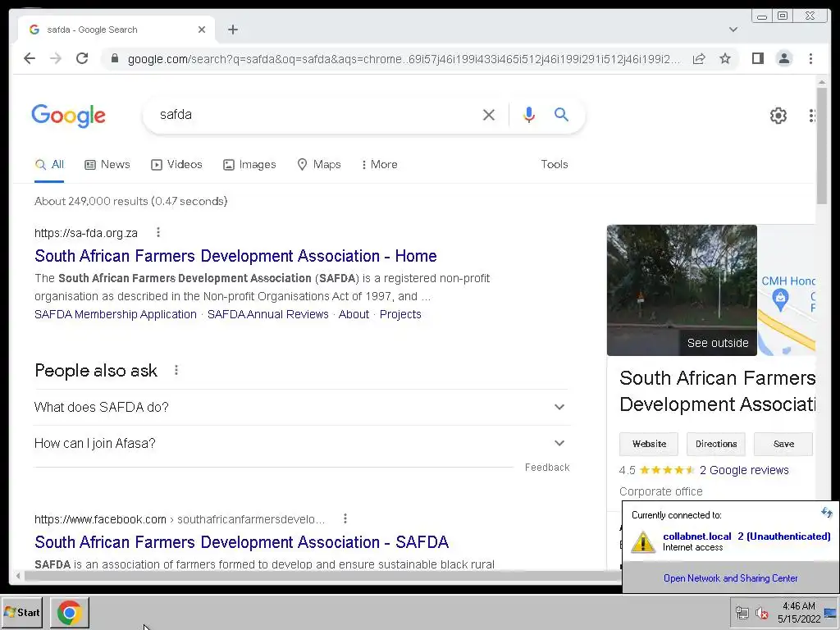Viewport: 840px width, 630px height.
Task: Open the map thumbnail in knowledge panel
Action: coord(787,290)
